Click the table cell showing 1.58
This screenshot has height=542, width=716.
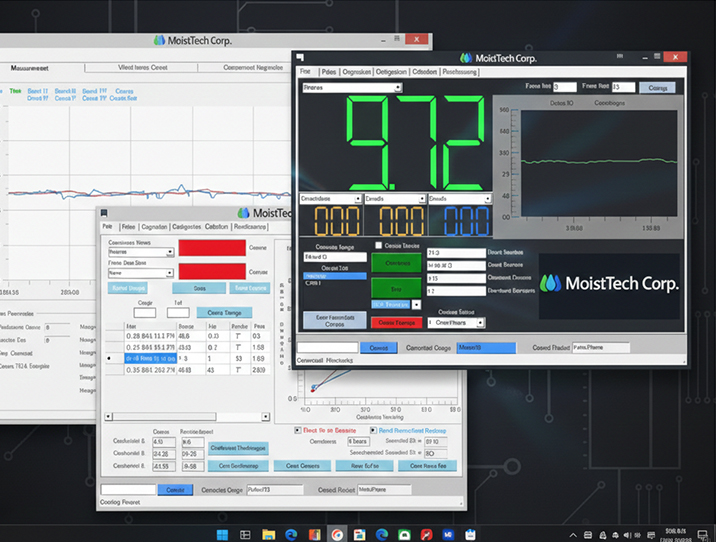(259, 347)
